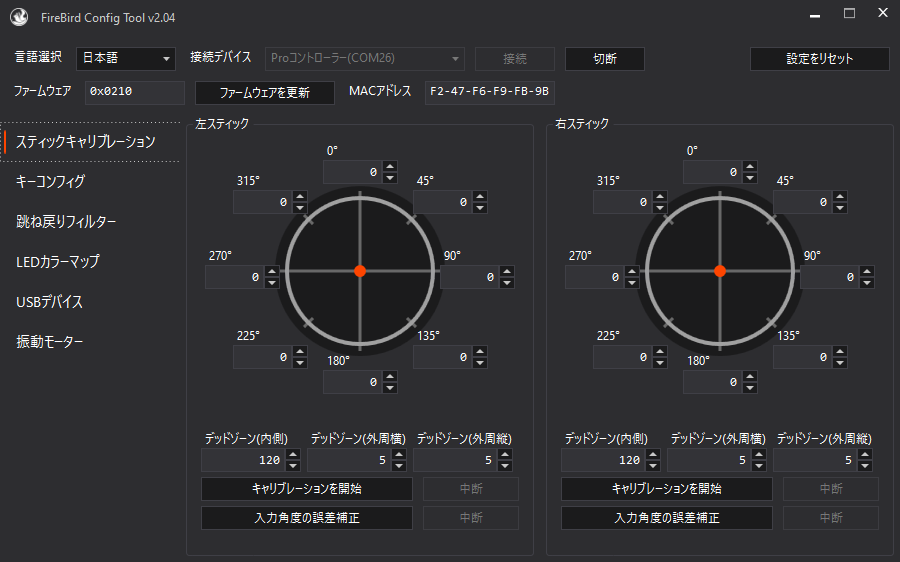Open the 振動モーター tab
The height and width of the screenshot is (562, 900).
(x=91, y=342)
